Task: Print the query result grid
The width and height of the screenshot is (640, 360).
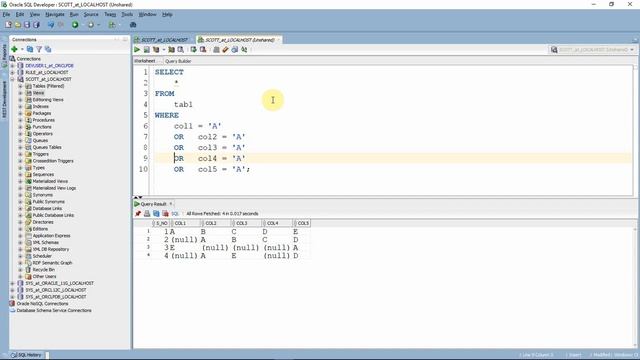Action: (x=147, y=213)
